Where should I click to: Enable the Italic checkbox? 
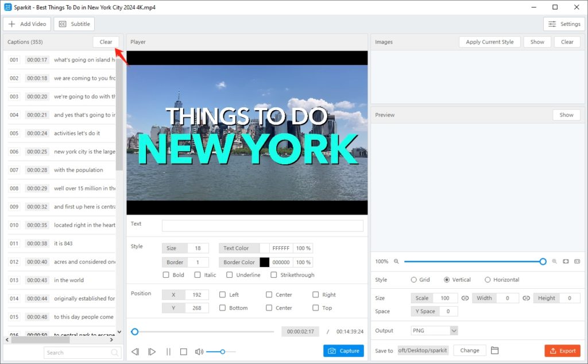[198, 275]
